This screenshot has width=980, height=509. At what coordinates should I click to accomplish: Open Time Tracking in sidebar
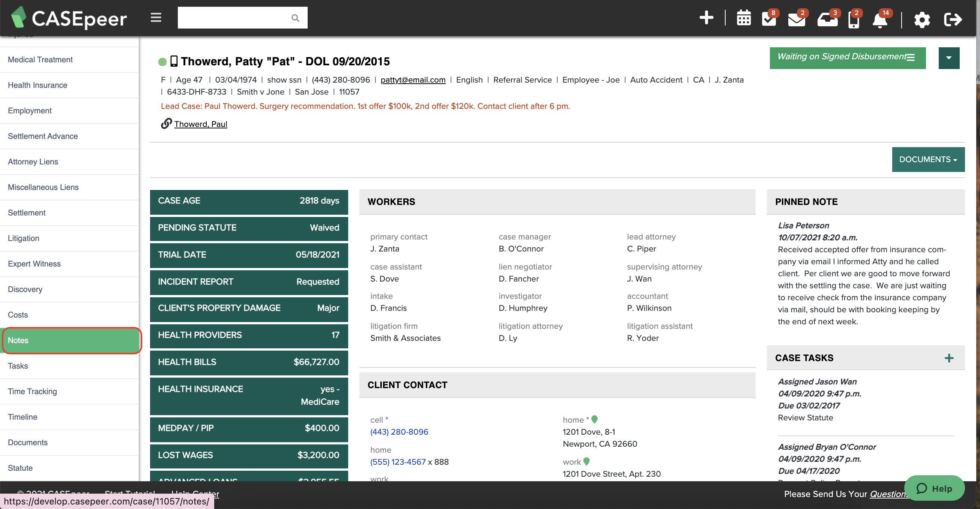(69, 391)
